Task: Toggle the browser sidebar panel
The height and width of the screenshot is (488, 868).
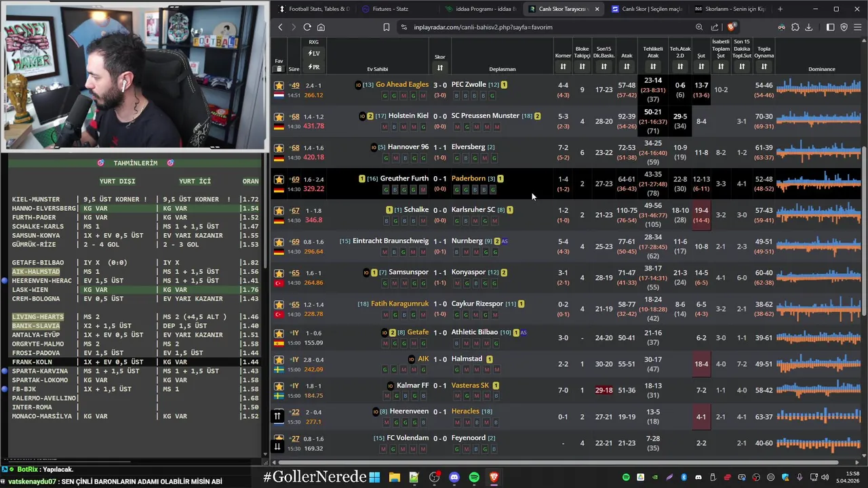Action: pos(830,27)
